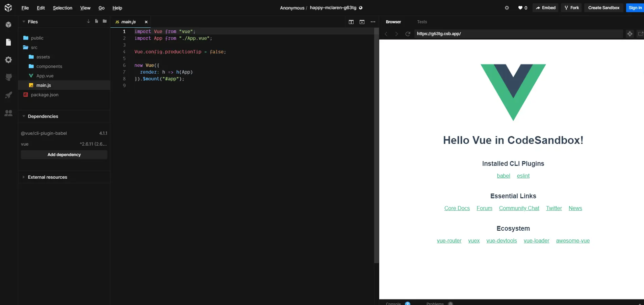
Task: Click the preview URL address field
Action: (x=519, y=34)
